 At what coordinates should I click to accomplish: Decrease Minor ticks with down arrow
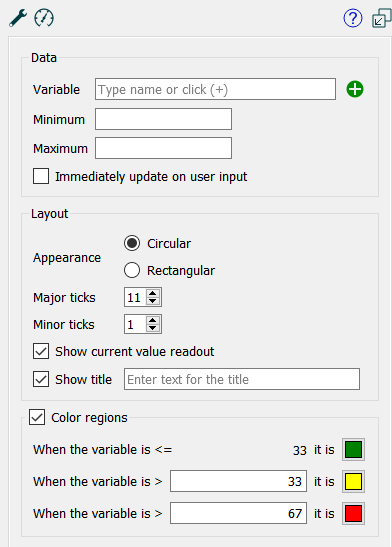pos(152,328)
